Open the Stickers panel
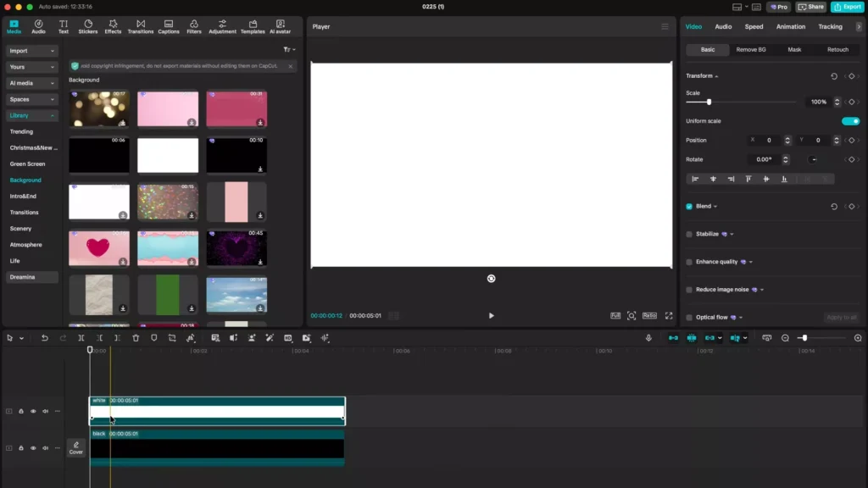 point(88,27)
